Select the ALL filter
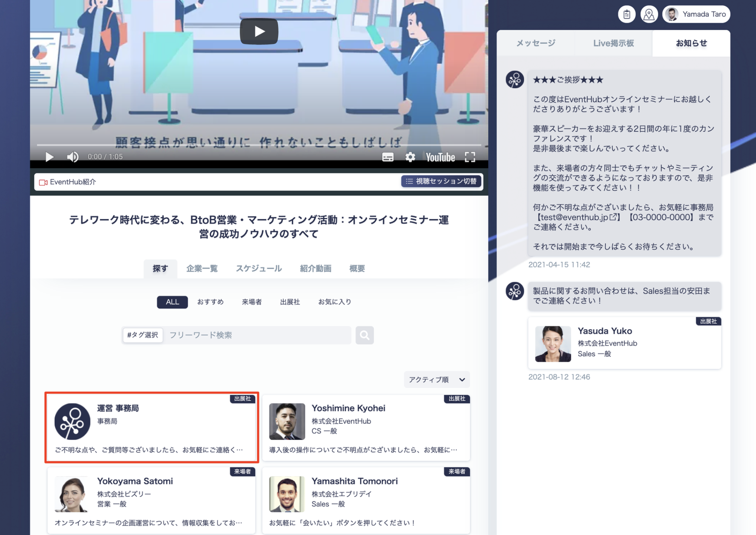 172,302
